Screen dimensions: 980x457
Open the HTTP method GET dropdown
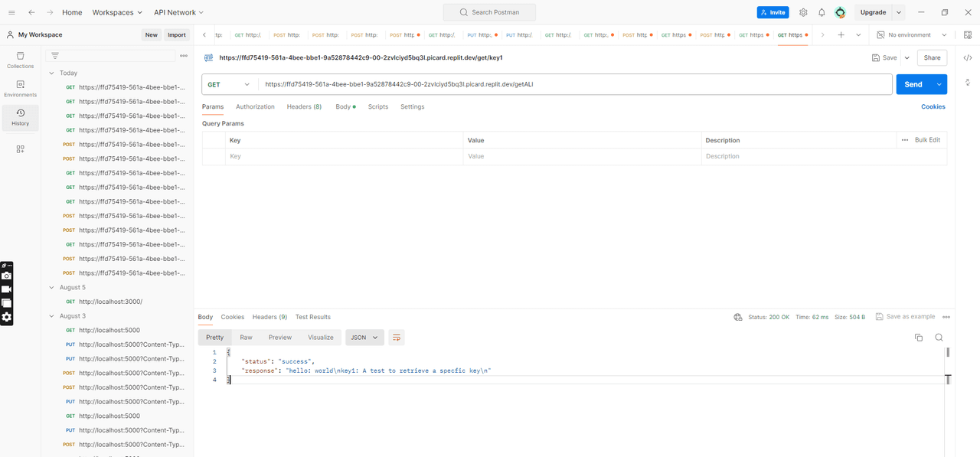coord(229,84)
